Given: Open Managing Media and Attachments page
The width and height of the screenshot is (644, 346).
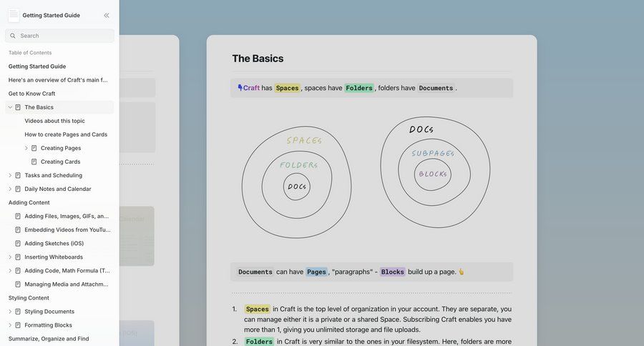Looking at the screenshot, I should point(67,284).
